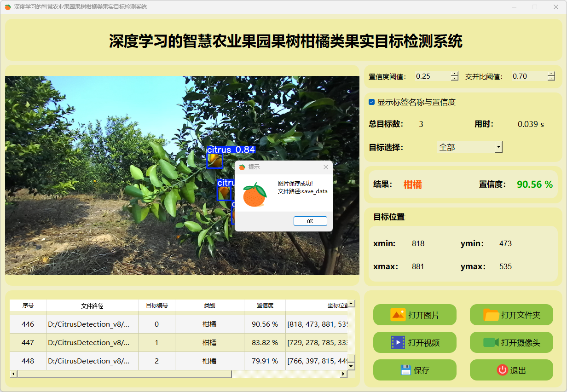Click the film icon on 打开视频 button
This screenshot has height=392, width=567.
(x=398, y=342)
